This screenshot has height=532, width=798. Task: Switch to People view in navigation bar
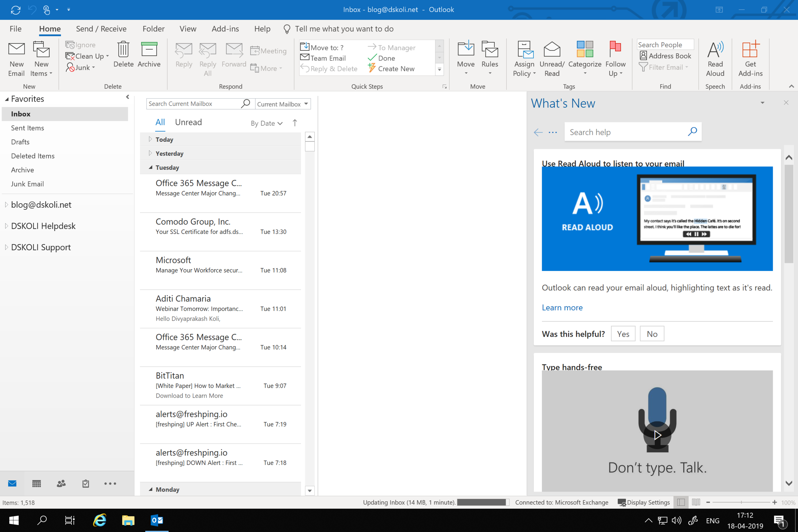61,483
